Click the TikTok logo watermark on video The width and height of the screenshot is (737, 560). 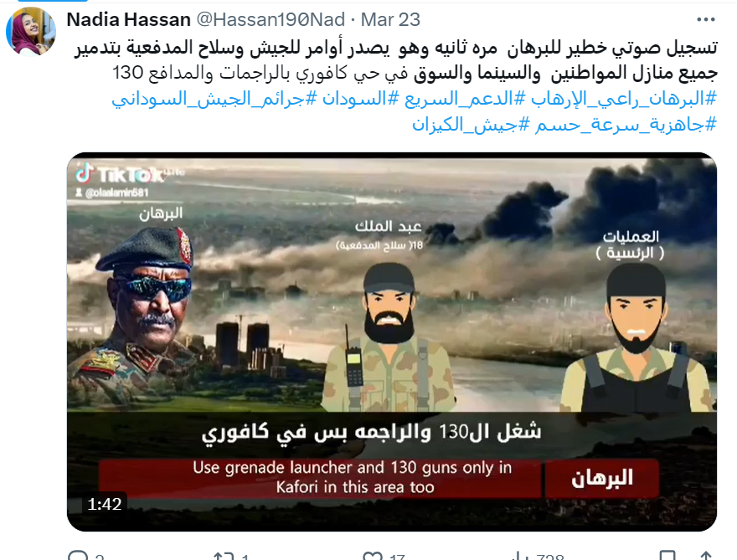point(120,174)
